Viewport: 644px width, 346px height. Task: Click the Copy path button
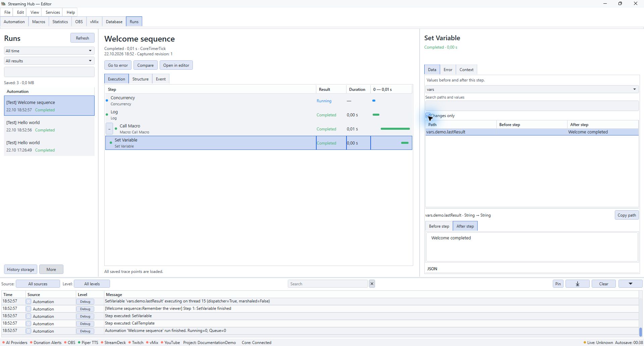[627, 215]
